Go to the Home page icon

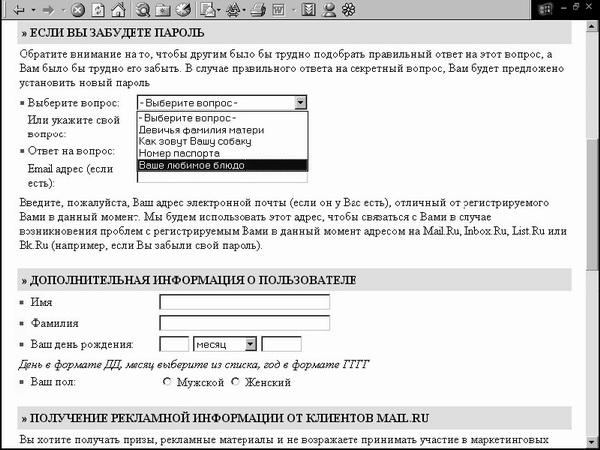[118, 10]
